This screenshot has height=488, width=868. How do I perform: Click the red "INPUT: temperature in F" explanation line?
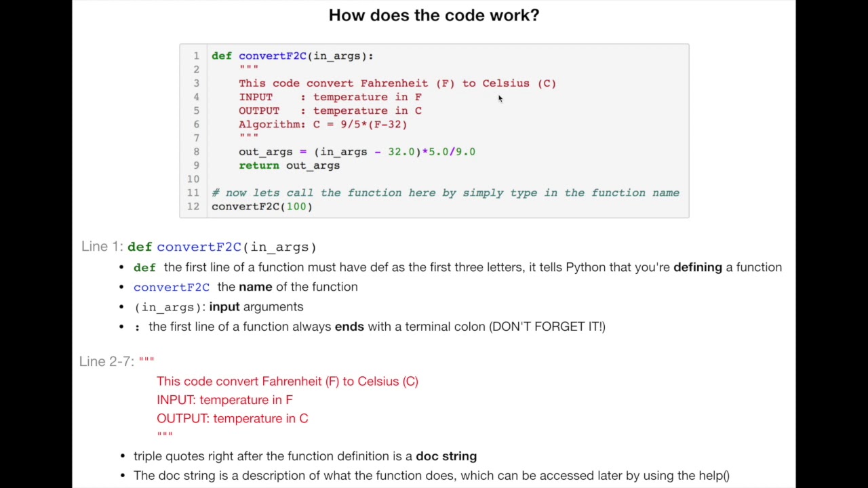(224, 400)
